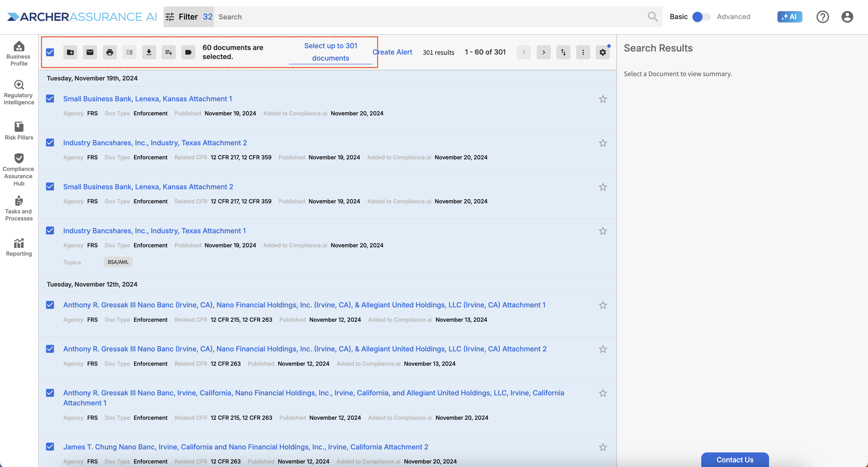Star the Small Business Bank Attachment 1 document
Image resolution: width=868 pixels, height=467 pixels.
point(603,99)
